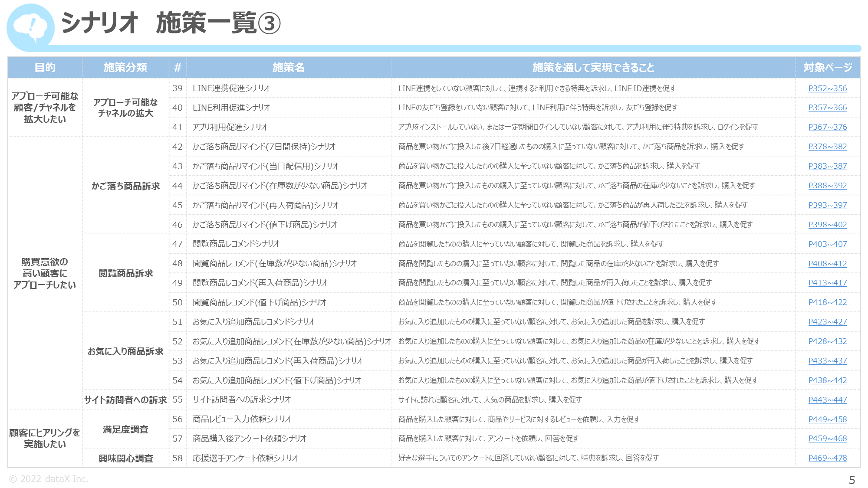Image resolution: width=868 pixels, height=488 pixels.
Task: Click the P459~468 hyperlink
Action: [x=827, y=439]
